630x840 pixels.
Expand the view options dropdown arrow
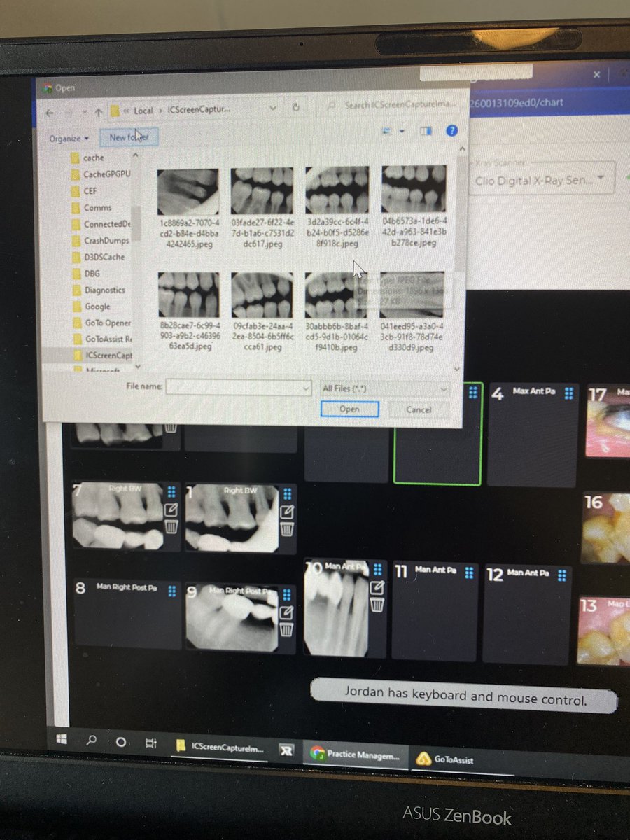tap(402, 131)
